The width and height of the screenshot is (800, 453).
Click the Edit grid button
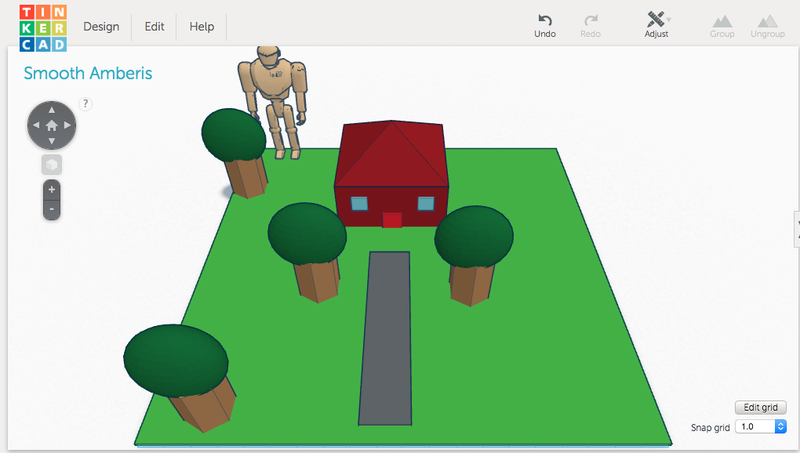coord(761,407)
